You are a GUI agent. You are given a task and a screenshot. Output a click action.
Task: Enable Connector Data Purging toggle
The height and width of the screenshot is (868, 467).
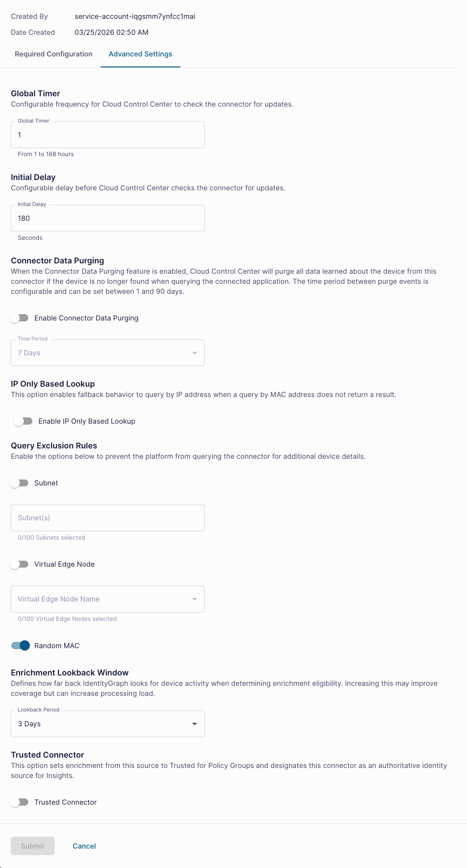[x=19, y=318]
